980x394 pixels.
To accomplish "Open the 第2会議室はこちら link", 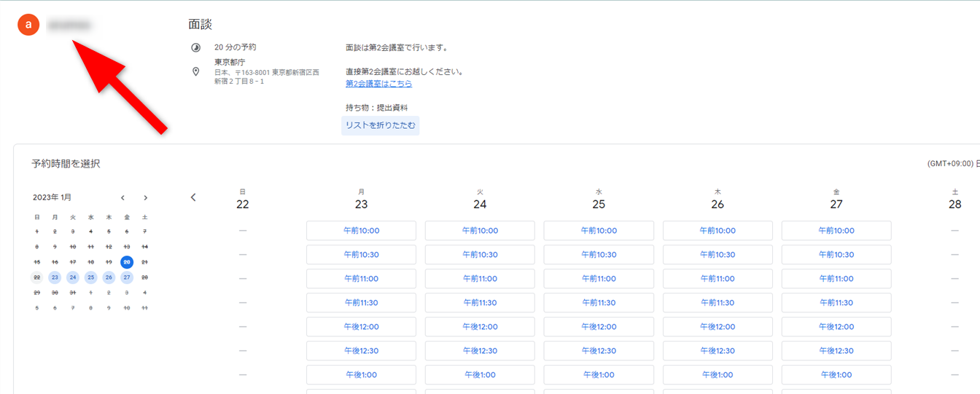I will (x=378, y=84).
